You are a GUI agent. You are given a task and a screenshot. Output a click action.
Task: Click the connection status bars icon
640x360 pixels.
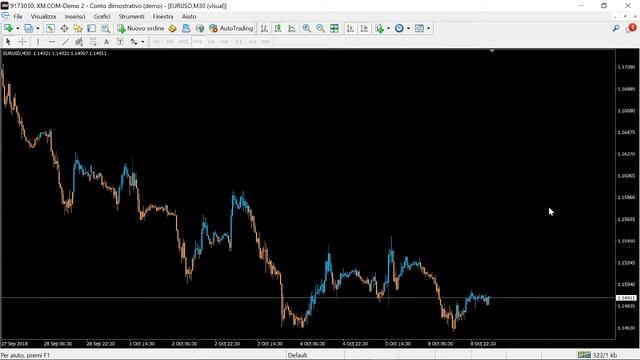coord(584,355)
